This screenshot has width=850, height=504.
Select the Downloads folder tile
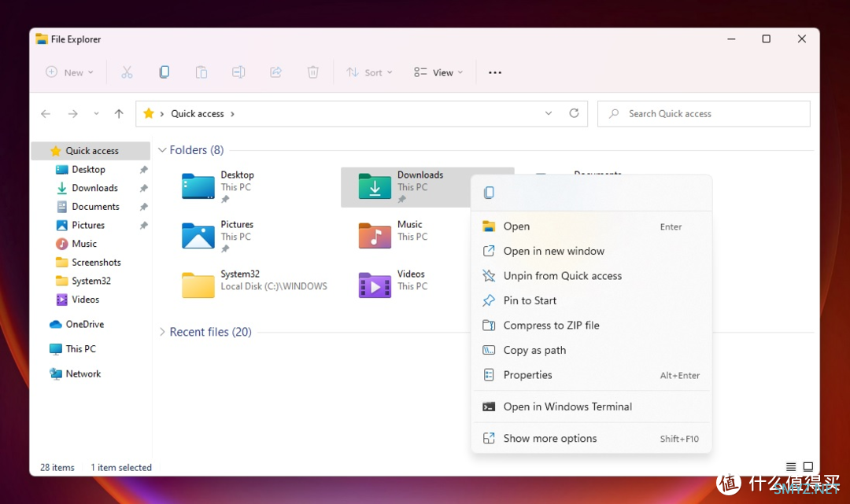coord(405,187)
